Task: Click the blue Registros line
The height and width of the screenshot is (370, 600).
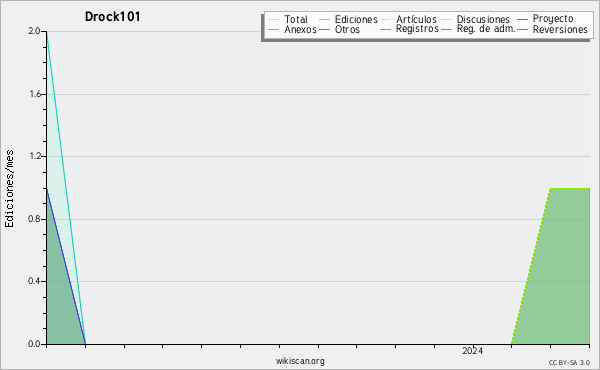Action: pyautogui.click(x=66, y=266)
